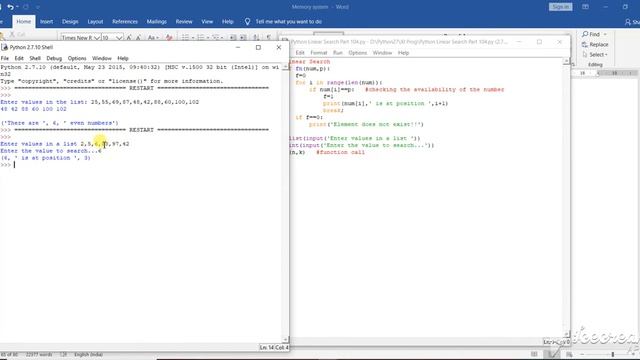Close the Python Shell window
Image resolution: width=640 pixels, height=360 pixels.
pyautogui.click(x=279, y=47)
